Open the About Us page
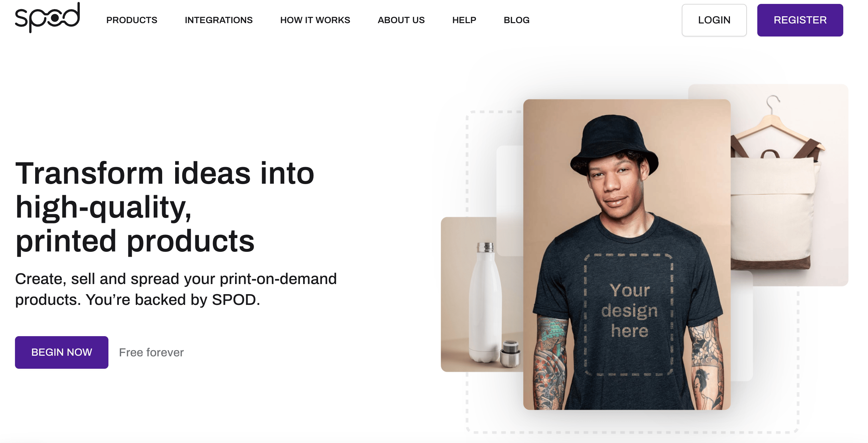 coord(401,20)
